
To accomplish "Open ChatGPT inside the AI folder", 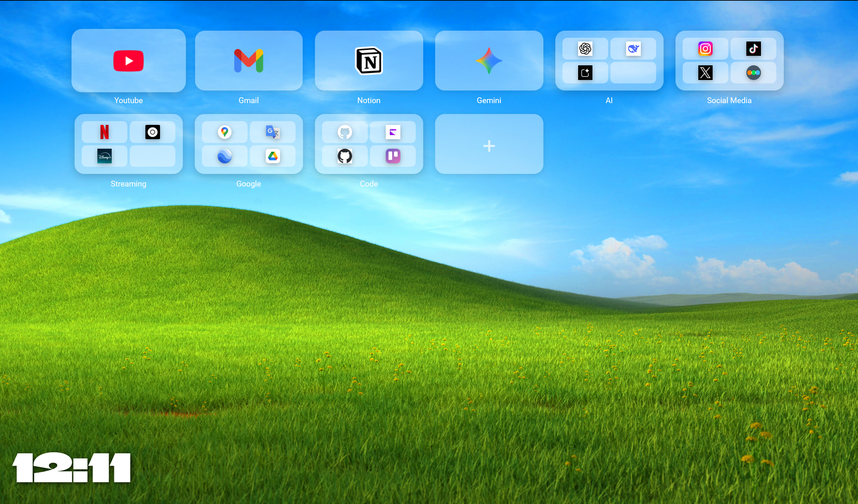I will tap(585, 48).
